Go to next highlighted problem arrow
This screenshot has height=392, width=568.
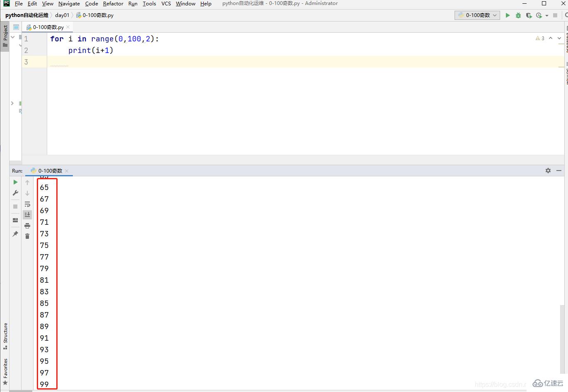click(x=559, y=38)
